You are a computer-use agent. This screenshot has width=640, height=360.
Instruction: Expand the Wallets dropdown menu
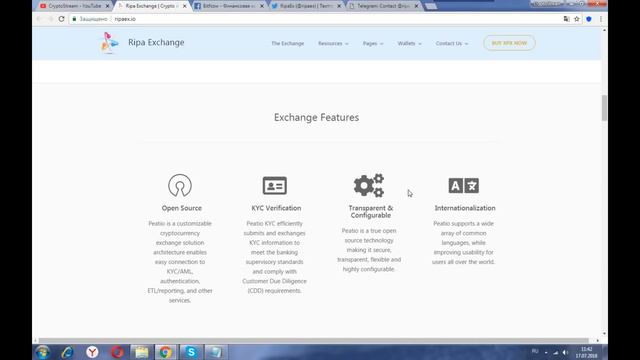click(409, 43)
